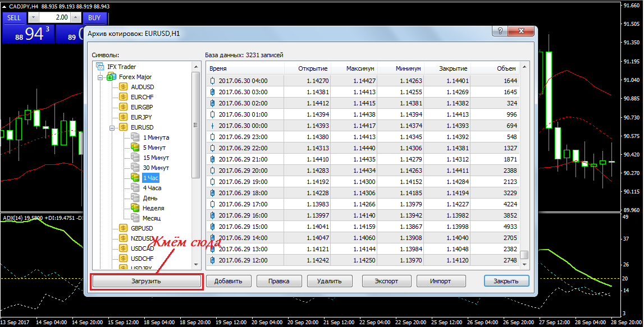Click the Экспорт button
This screenshot has height=327, width=644.
[x=386, y=281]
